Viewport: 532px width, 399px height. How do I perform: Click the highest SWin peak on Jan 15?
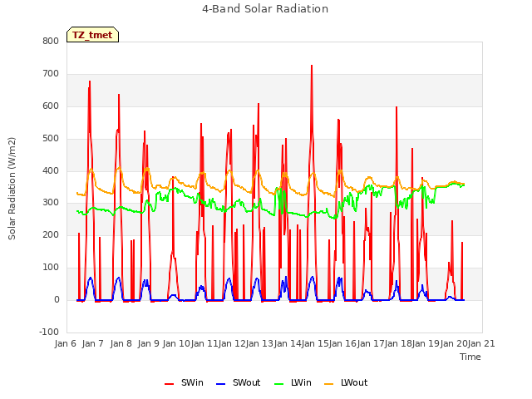point(312,66)
